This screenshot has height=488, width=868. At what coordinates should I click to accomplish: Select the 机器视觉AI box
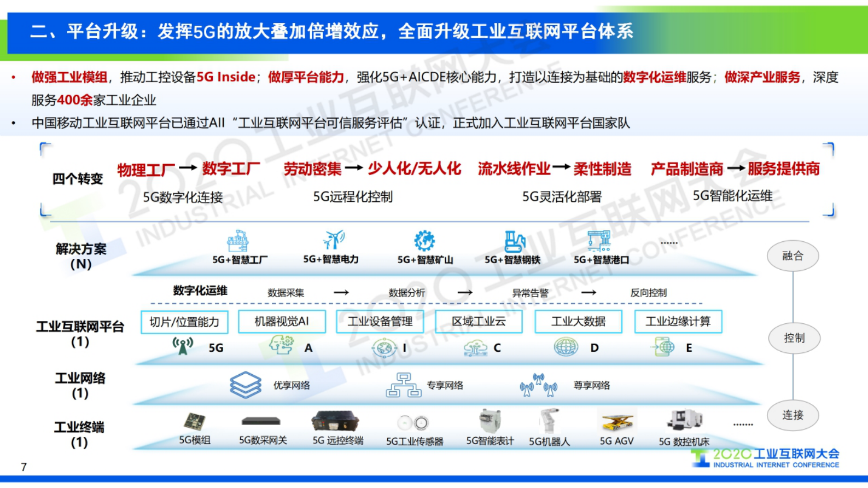click(x=282, y=321)
